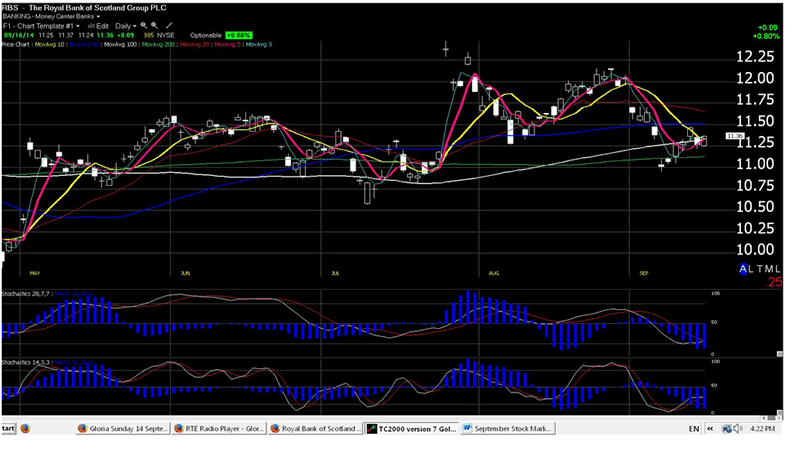Show hidden system tray icons
This screenshot has width=800, height=476.
click(711, 428)
